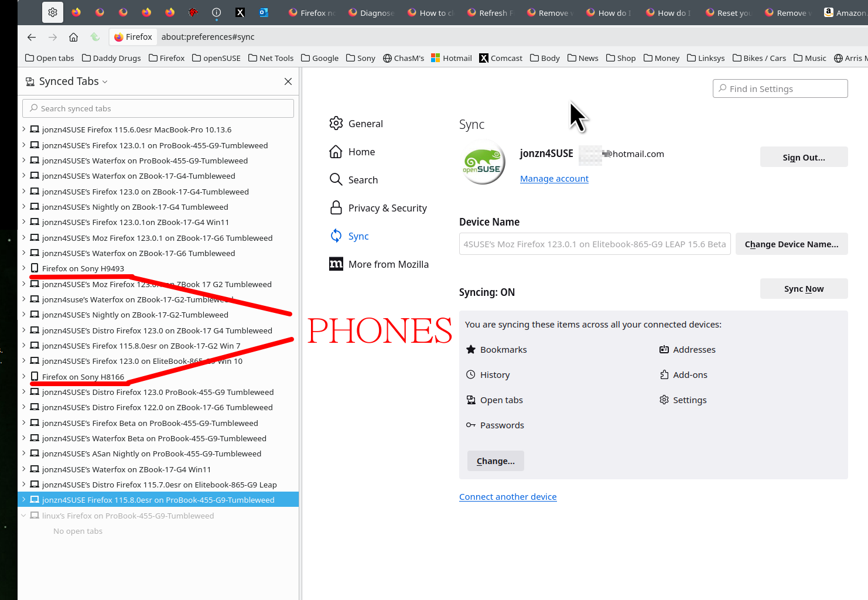Open the Home settings category

(x=352, y=152)
